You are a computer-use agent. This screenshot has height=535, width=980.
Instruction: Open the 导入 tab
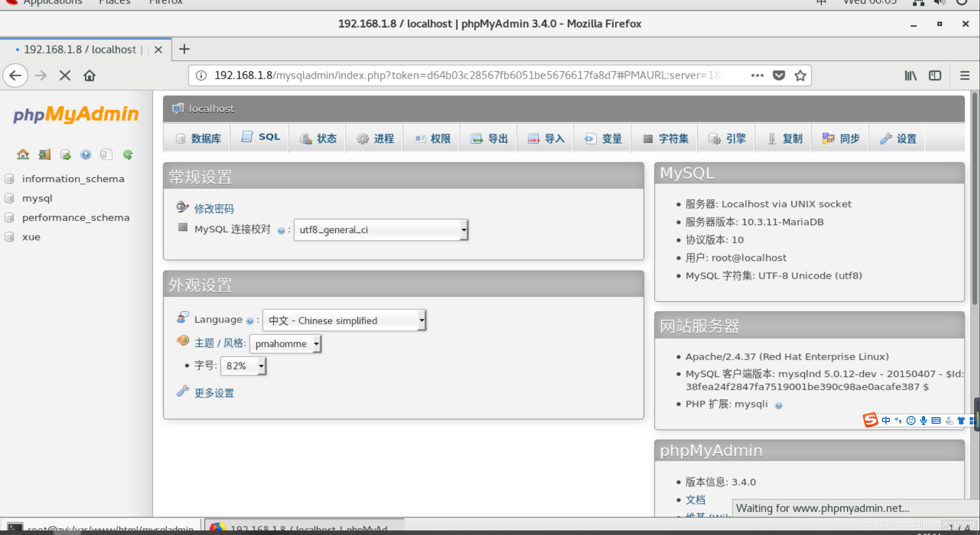pyautogui.click(x=546, y=138)
